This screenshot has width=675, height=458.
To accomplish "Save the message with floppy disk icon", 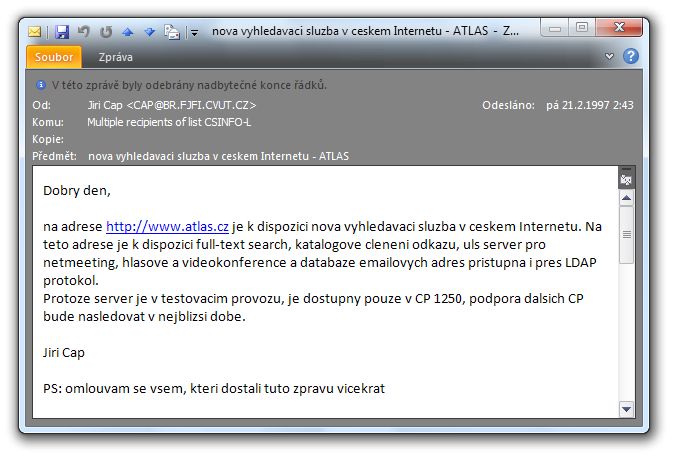I will (x=62, y=32).
